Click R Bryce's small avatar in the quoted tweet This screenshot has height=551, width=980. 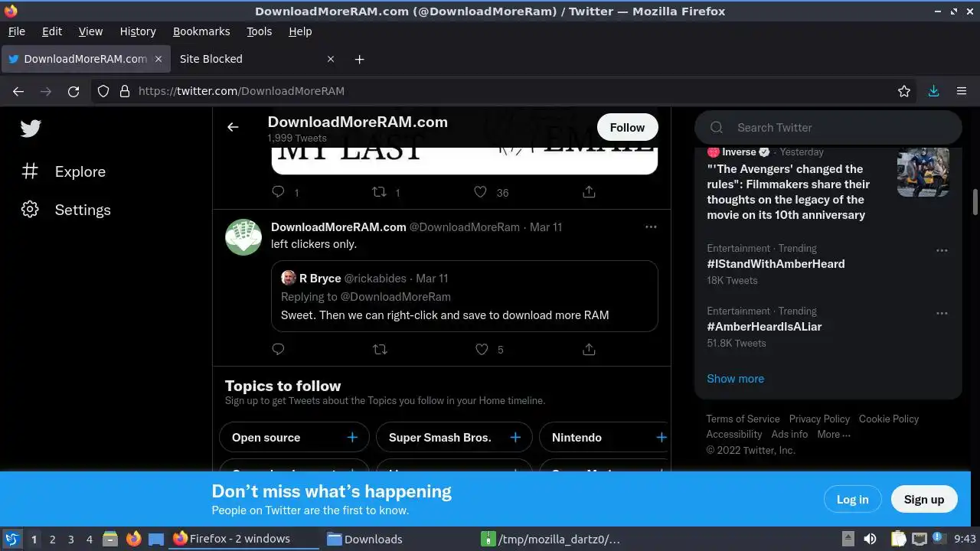(x=289, y=278)
